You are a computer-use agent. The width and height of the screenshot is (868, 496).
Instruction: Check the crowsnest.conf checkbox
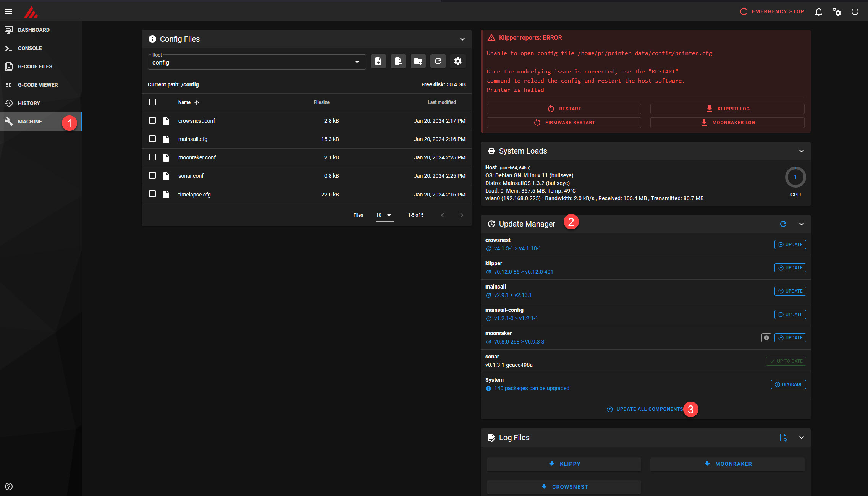tap(152, 120)
